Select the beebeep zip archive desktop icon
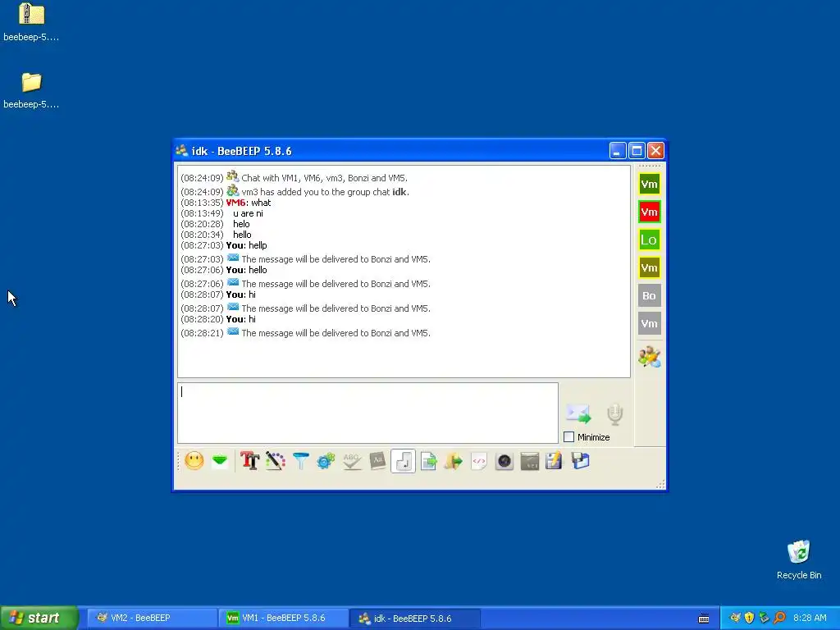 pos(31,22)
